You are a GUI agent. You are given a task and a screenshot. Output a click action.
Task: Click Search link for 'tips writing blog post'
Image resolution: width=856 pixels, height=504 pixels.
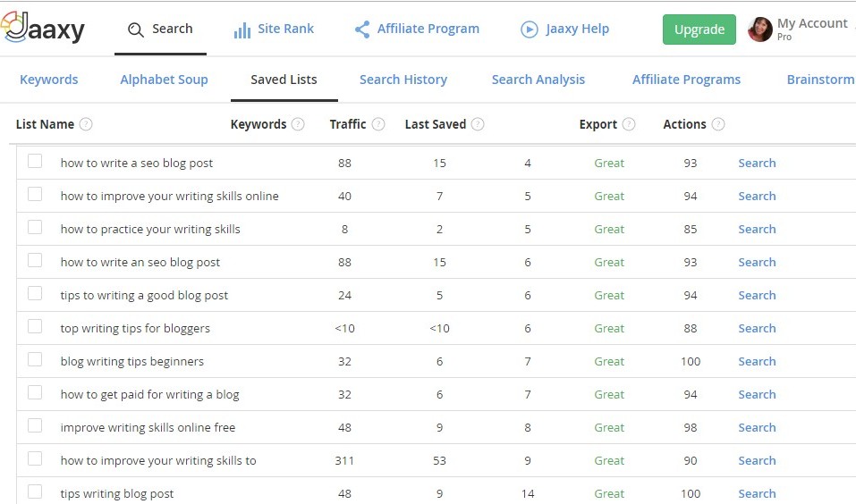click(x=758, y=493)
